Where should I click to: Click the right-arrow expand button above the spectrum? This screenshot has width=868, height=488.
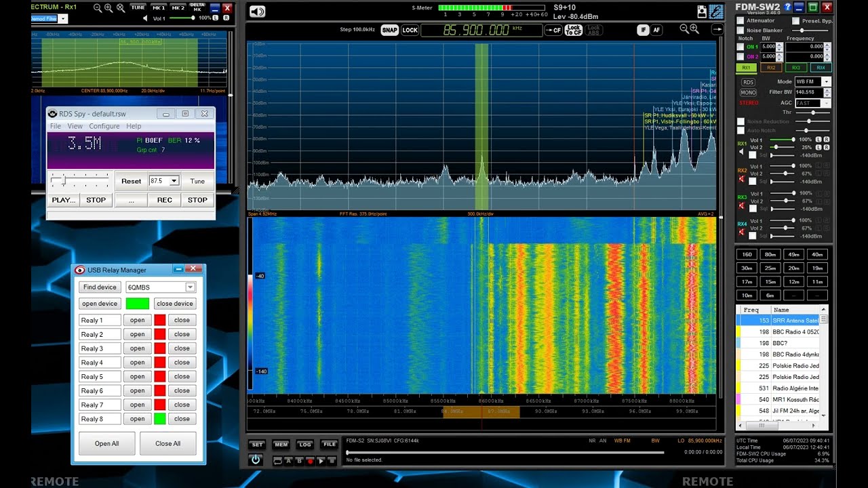pos(717,29)
